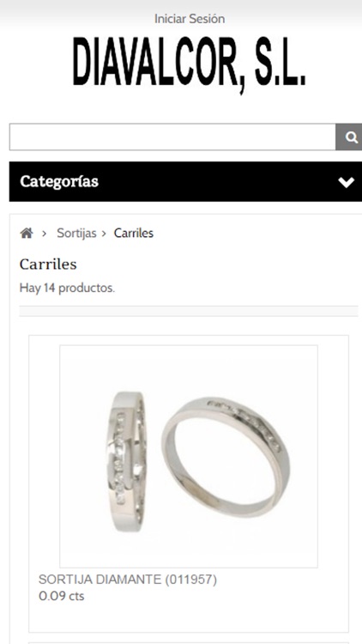The height and width of the screenshot is (644, 362).
Task: Click the magnifier search icon button
Action: pos(349,137)
